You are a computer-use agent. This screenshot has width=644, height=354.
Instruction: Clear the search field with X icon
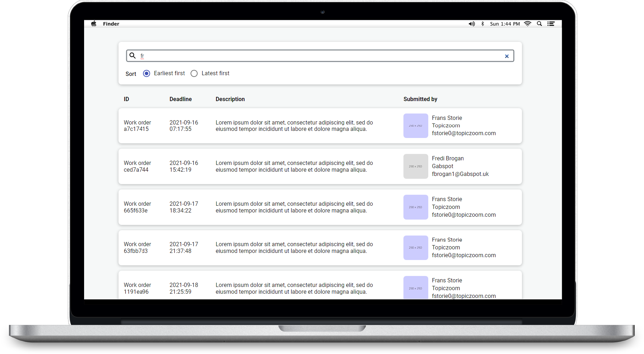pyautogui.click(x=507, y=56)
